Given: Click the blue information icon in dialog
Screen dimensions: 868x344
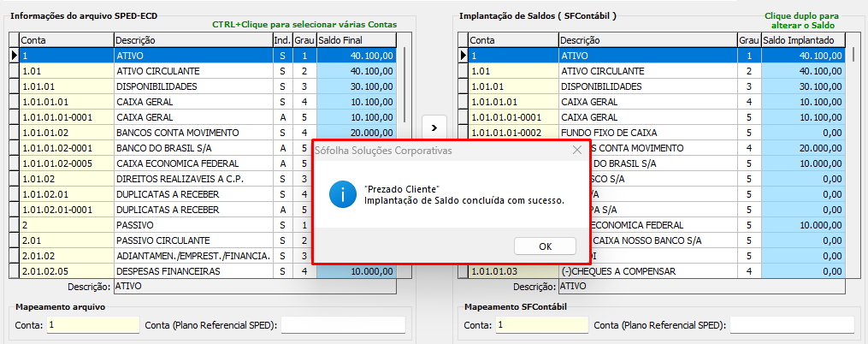Looking at the screenshot, I should [x=342, y=194].
